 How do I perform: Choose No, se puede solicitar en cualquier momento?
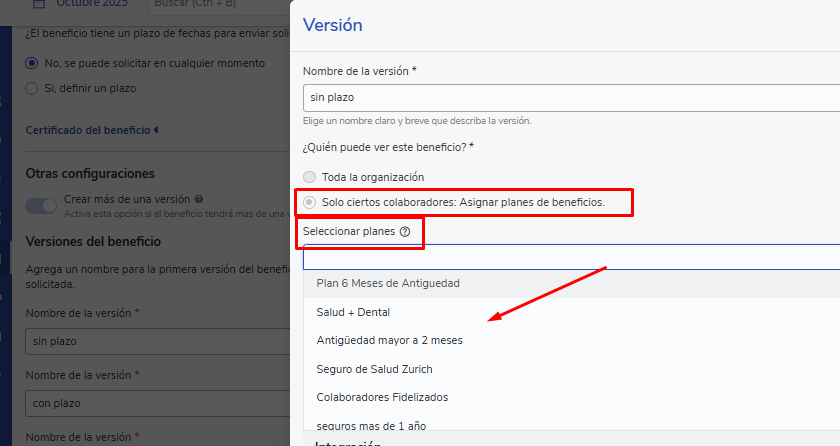32,63
